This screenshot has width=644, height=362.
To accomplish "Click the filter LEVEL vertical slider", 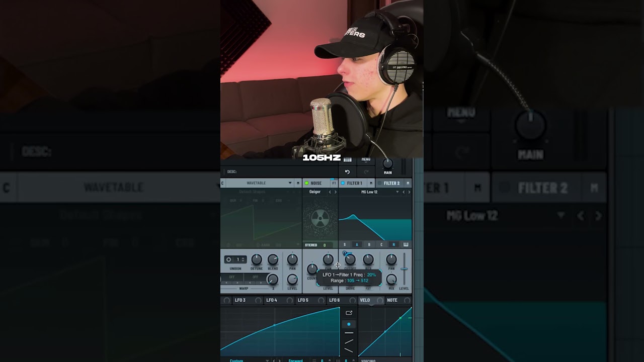I will coord(404,269).
